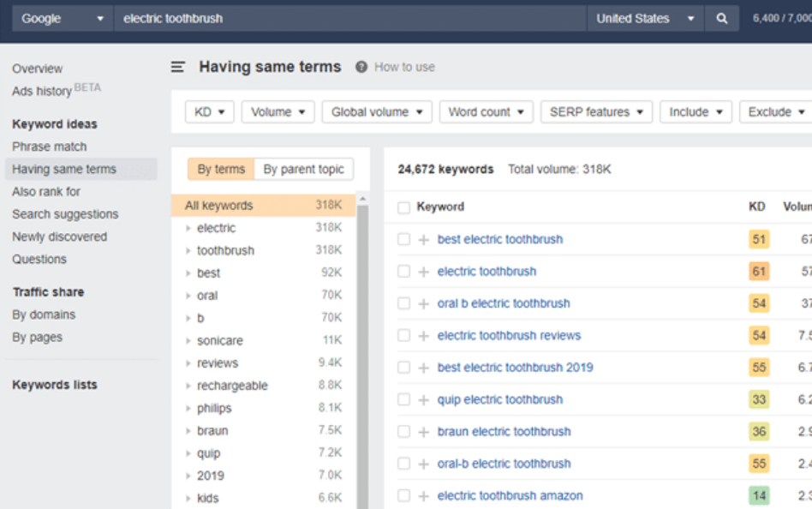Open Phrase match keyword ideas
Viewport: 812px width, 509px height.
50,147
